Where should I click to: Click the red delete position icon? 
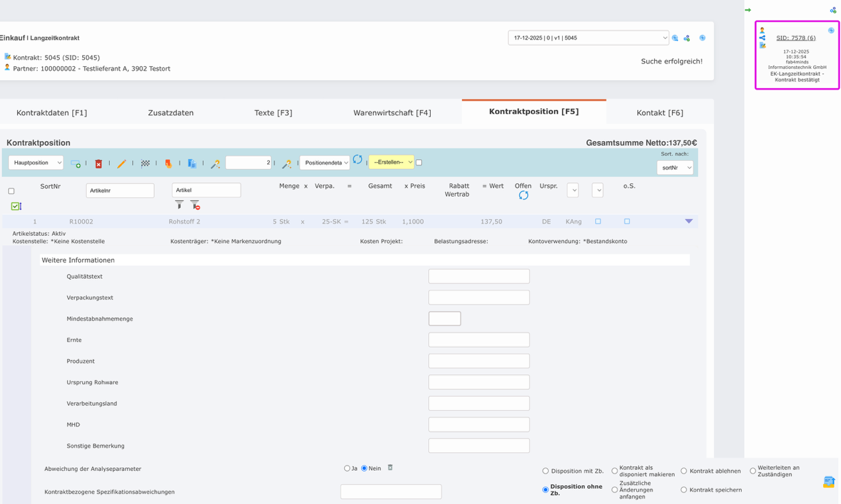(98, 164)
